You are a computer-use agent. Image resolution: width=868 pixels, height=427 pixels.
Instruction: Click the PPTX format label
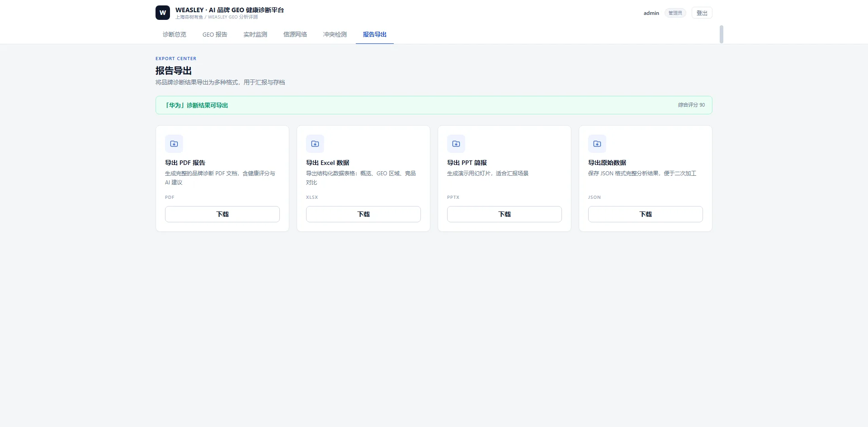click(x=453, y=197)
